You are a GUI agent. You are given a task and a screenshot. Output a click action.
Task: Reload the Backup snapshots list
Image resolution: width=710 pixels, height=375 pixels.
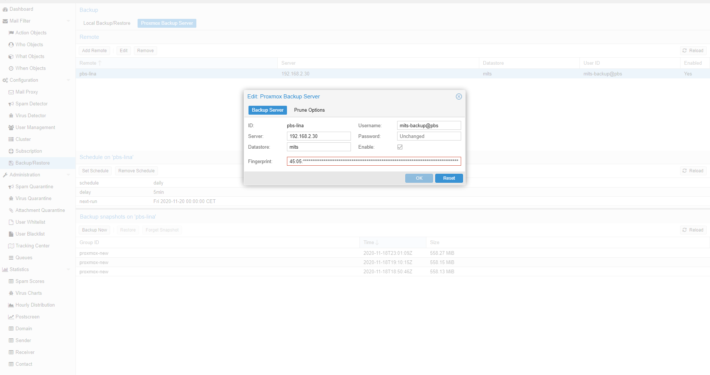click(693, 230)
